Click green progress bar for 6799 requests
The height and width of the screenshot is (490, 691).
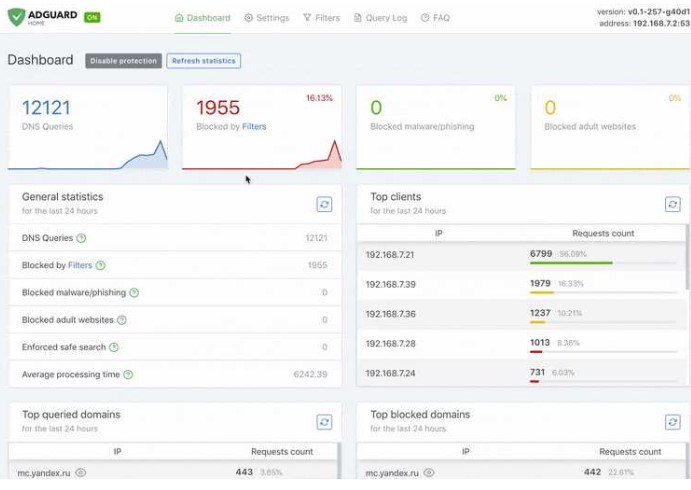[571, 263]
